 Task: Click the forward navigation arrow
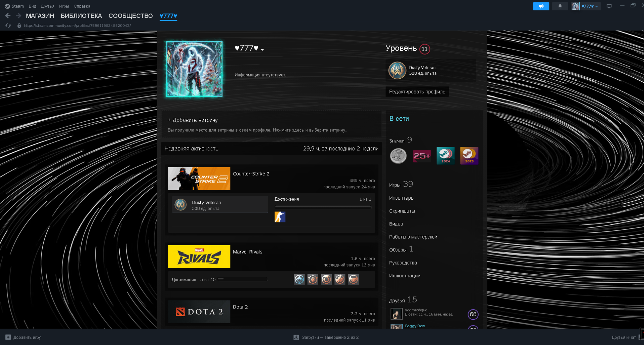18,16
